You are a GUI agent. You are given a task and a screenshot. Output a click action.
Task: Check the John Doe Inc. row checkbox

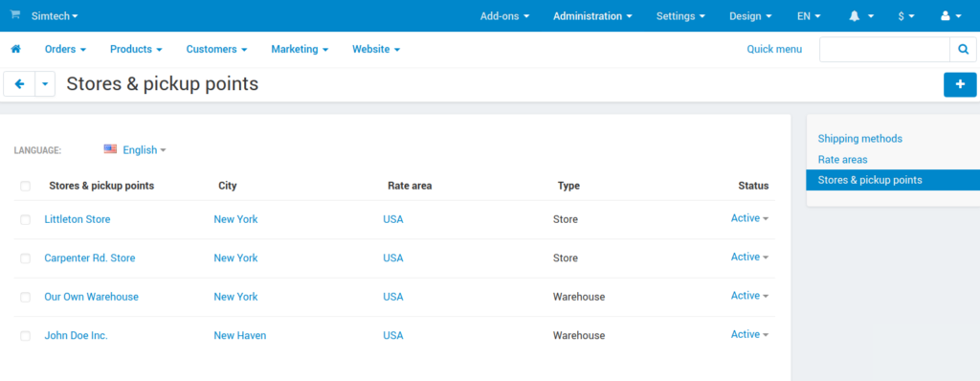[25, 336]
